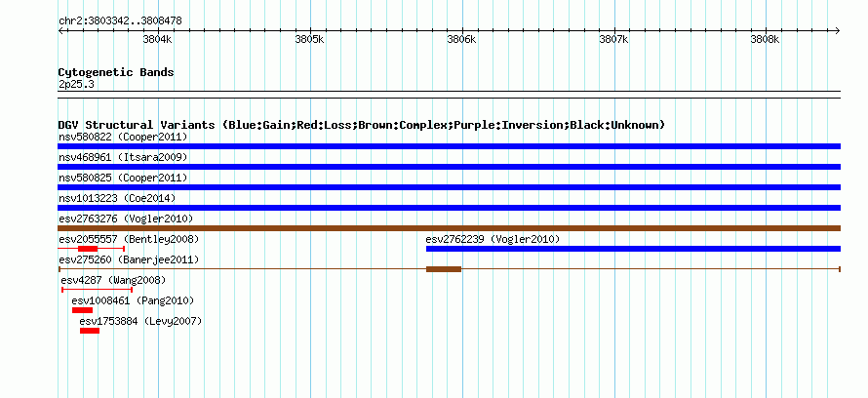Select the nsv468961 blue gain bar
Viewport: 868px width, 398px height.
449,167
